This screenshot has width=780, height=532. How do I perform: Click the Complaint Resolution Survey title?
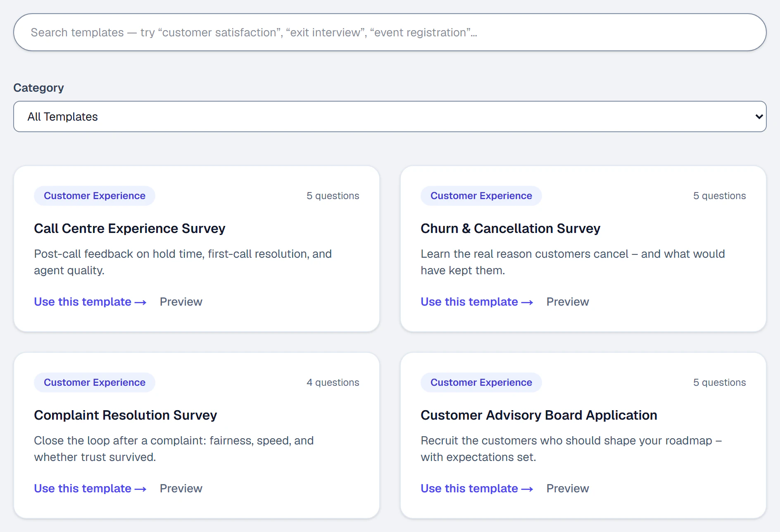125,415
